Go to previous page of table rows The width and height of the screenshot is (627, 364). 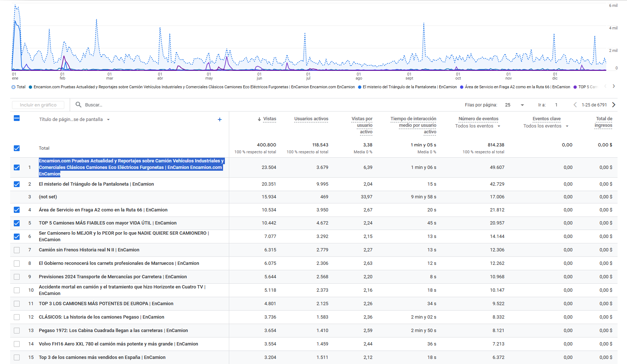pos(575,105)
